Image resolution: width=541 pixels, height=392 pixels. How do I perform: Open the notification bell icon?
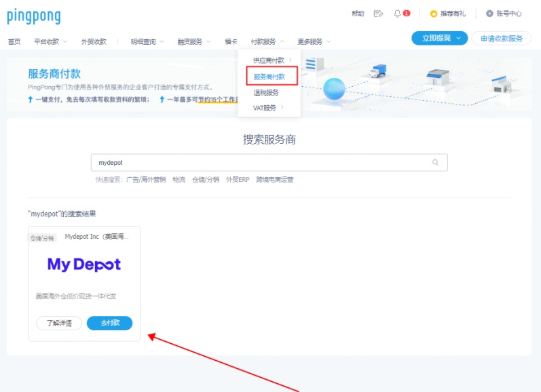tap(398, 14)
